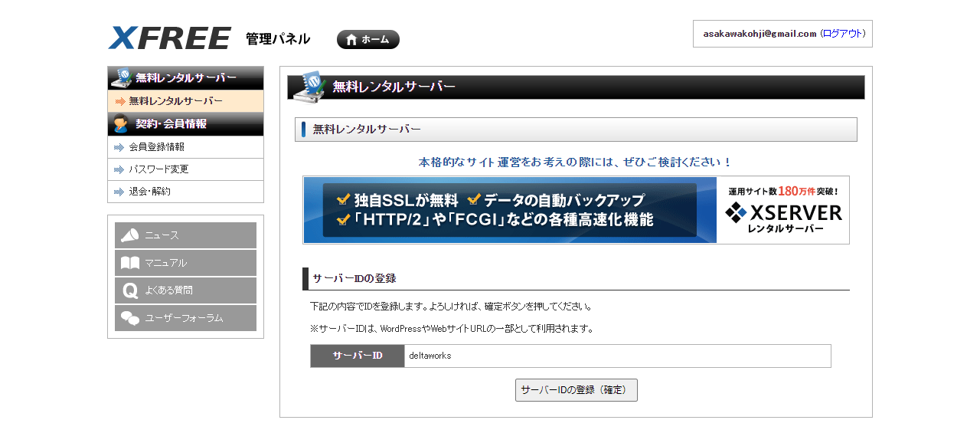Select パスワード変更 in the sidebar
Screen dimensions: 980x443
click(158, 169)
